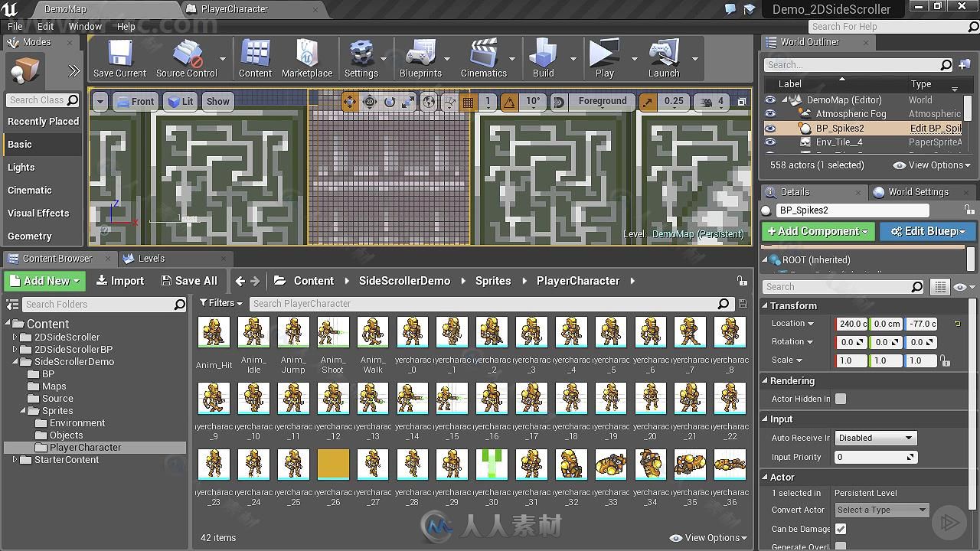Open camera speed setting
Viewport: 980px width, 551px height.
712,101
